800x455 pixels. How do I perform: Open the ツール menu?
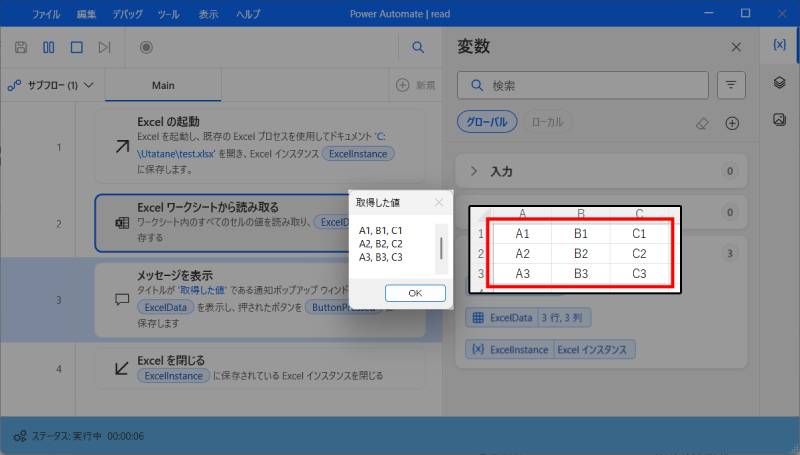(168, 14)
